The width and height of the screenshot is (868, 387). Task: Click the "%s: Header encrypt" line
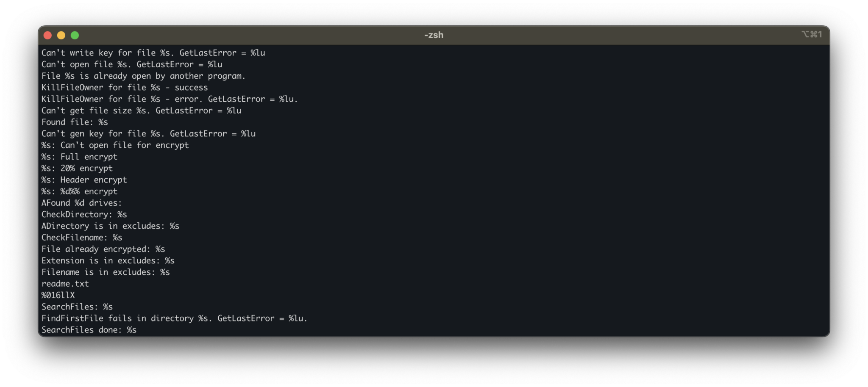click(84, 180)
